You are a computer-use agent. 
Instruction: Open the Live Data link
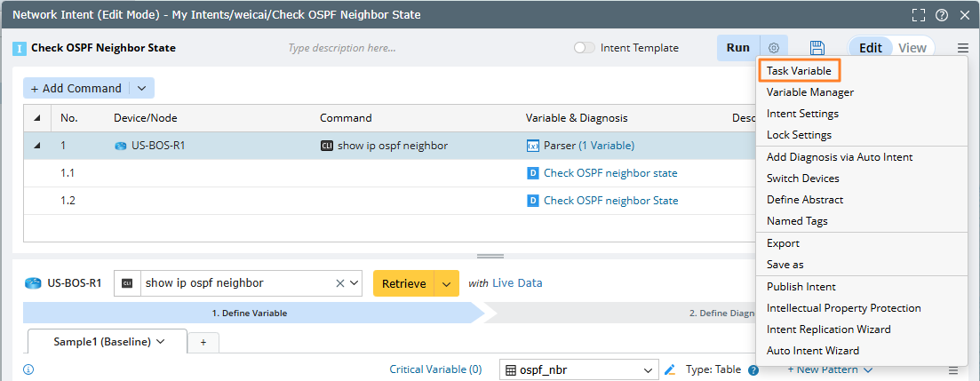[x=517, y=283]
